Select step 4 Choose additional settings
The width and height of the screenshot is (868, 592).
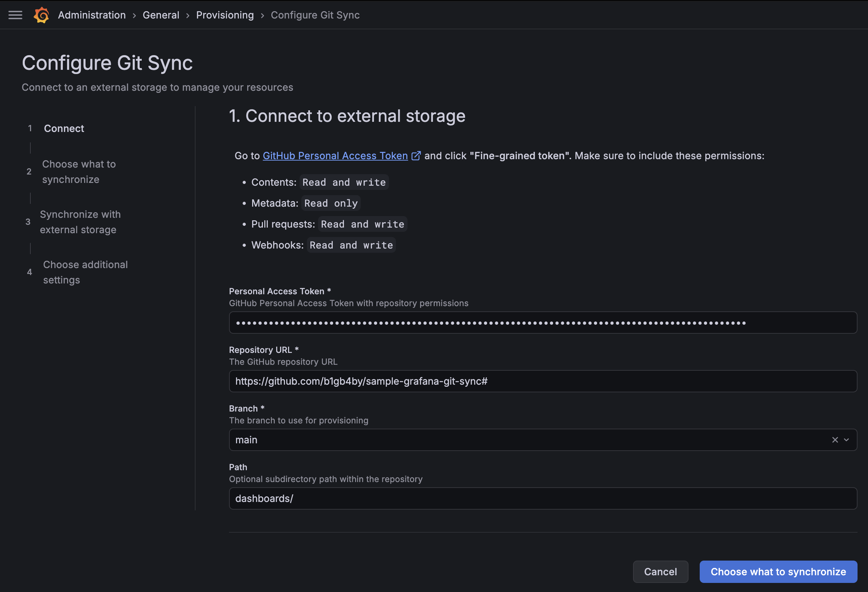click(x=85, y=272)
